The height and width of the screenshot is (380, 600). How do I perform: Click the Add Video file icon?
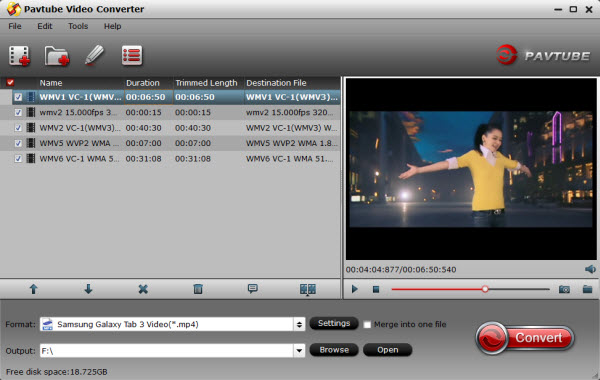tap(20, 56)
